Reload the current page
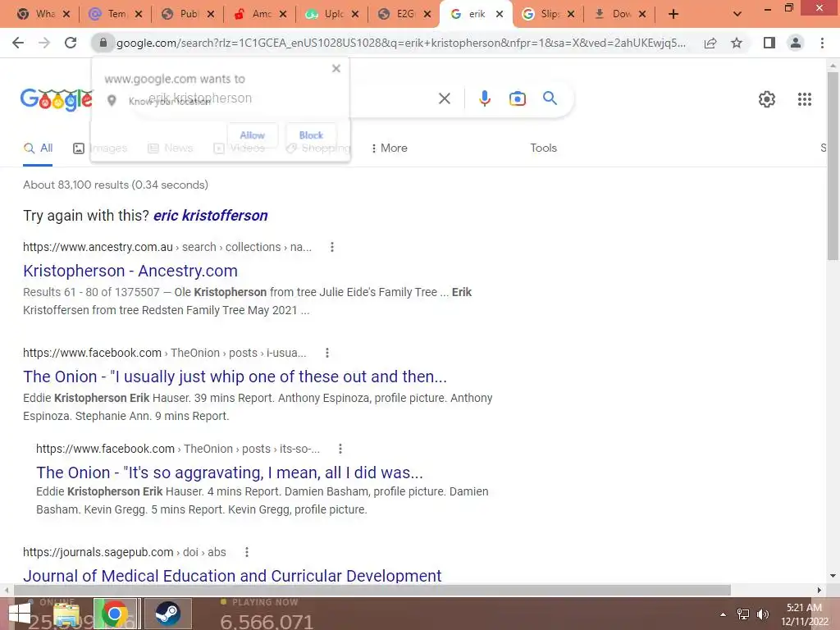The width and height of the screenshot is (840, 630). (x=71, y=43)
